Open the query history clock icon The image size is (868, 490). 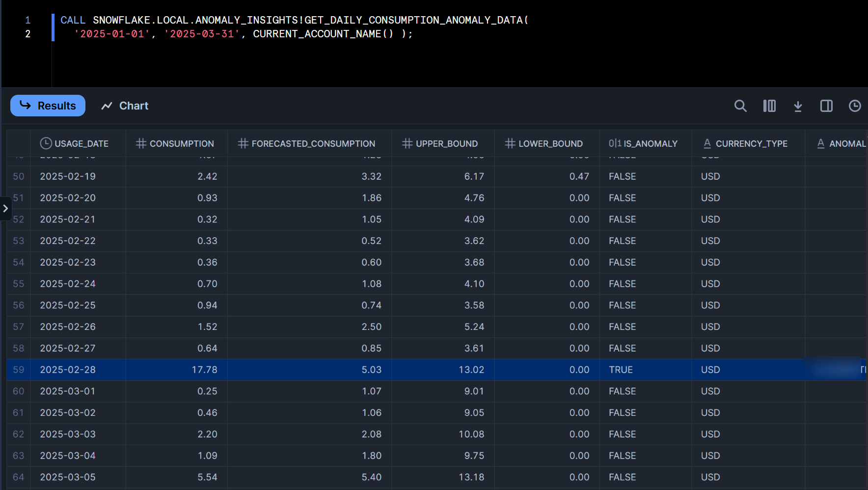click(x=855, y=106)
